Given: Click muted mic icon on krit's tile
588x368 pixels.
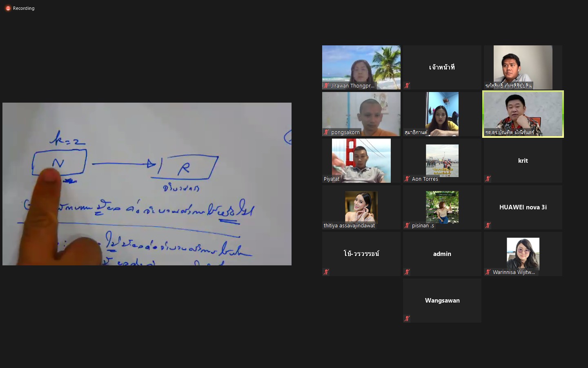Looking at the screenshot, I should pos(488,179).
